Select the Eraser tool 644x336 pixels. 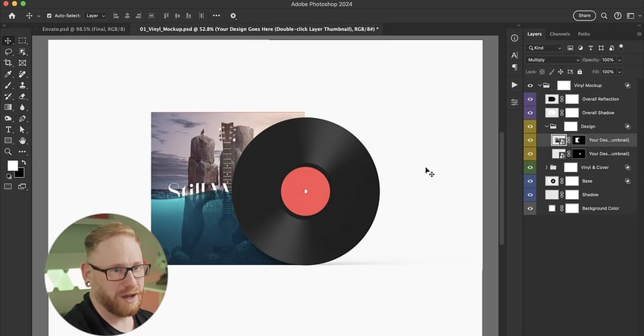22,96
